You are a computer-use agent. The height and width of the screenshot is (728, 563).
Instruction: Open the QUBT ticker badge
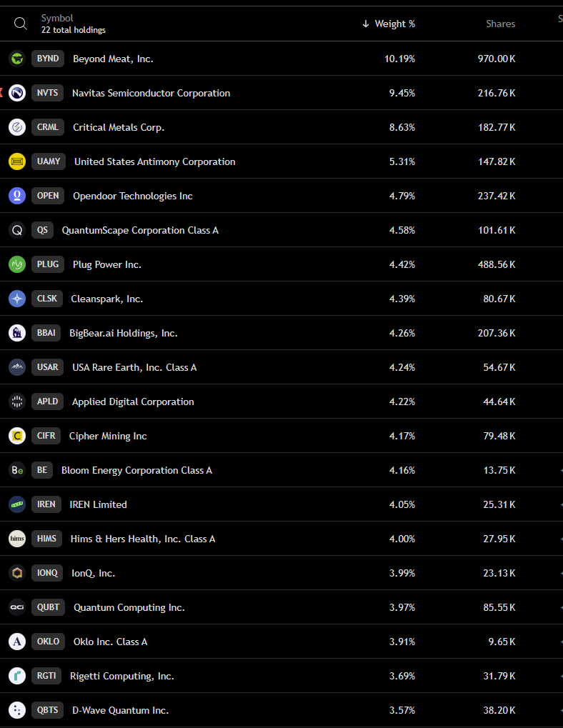[49, 607]
